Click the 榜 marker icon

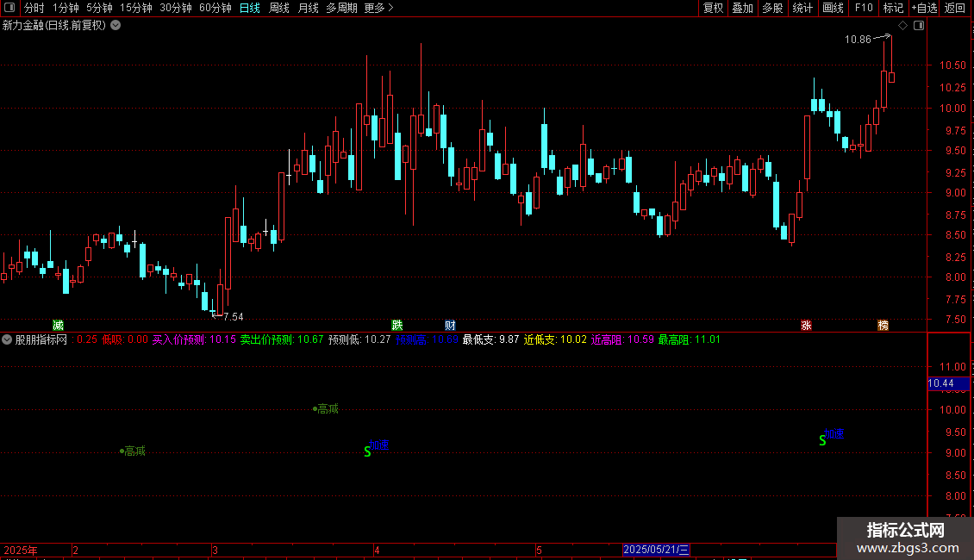point(883,326)
